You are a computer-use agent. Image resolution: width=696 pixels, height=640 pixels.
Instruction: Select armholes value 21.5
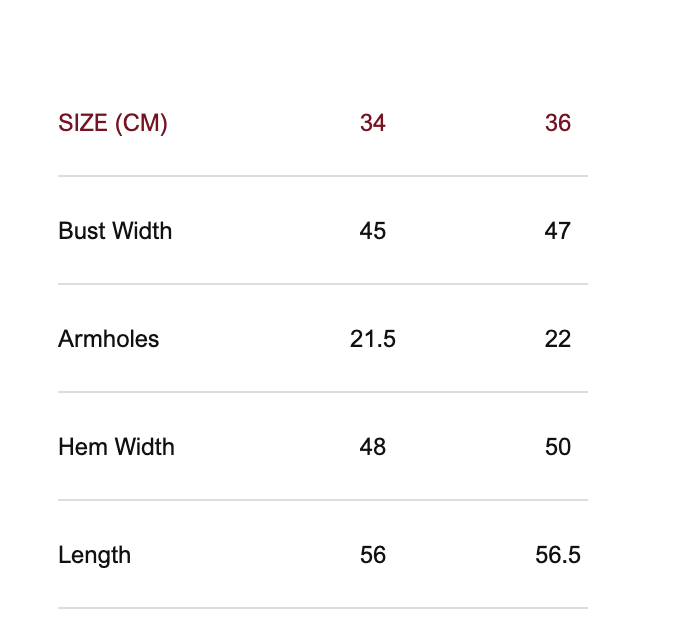click(373, 339)
